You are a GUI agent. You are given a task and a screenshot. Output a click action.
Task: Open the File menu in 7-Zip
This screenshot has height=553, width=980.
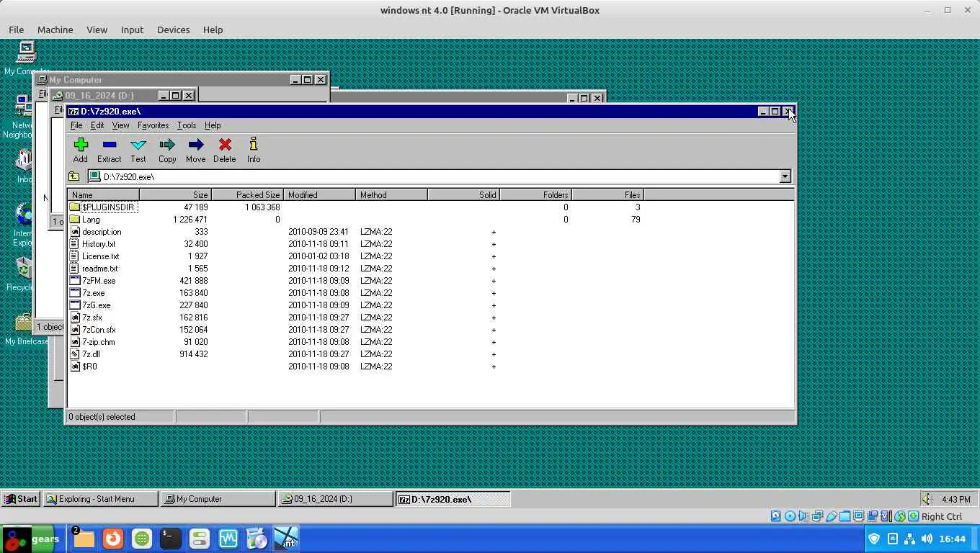coord(76,125)
